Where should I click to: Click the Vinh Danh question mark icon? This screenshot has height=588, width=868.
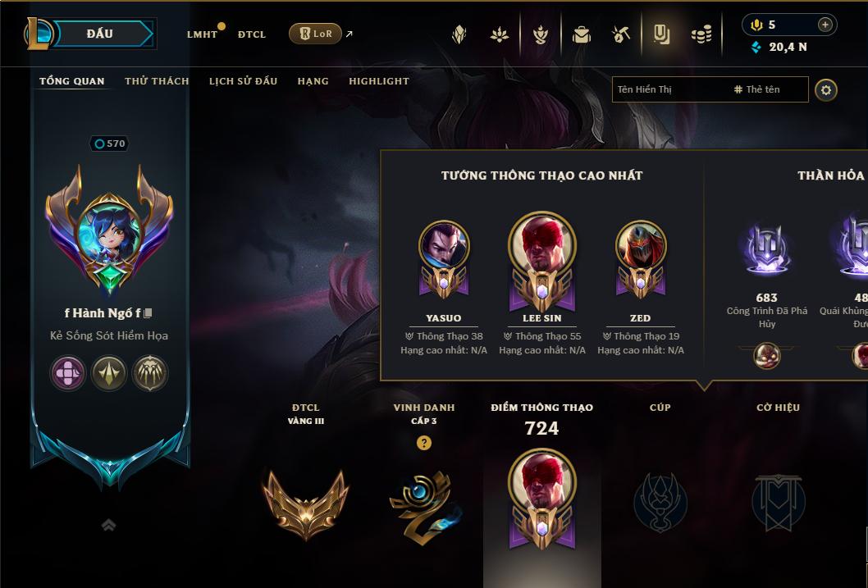click(424, 443)
